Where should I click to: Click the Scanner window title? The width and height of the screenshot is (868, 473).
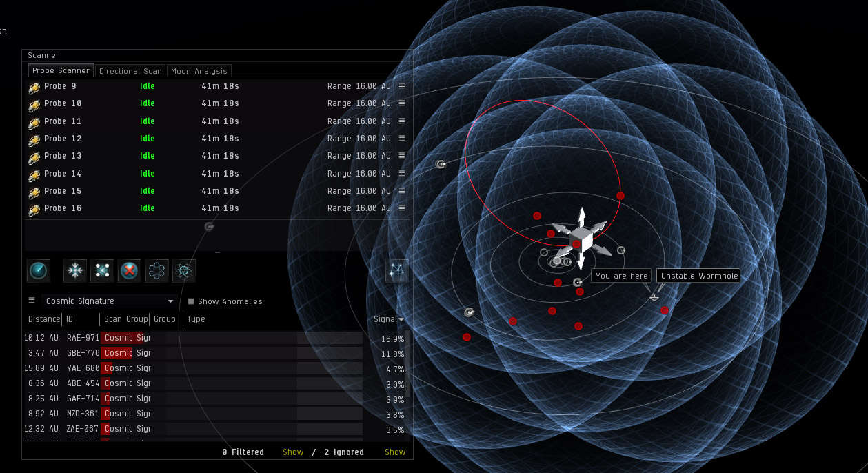43,55
